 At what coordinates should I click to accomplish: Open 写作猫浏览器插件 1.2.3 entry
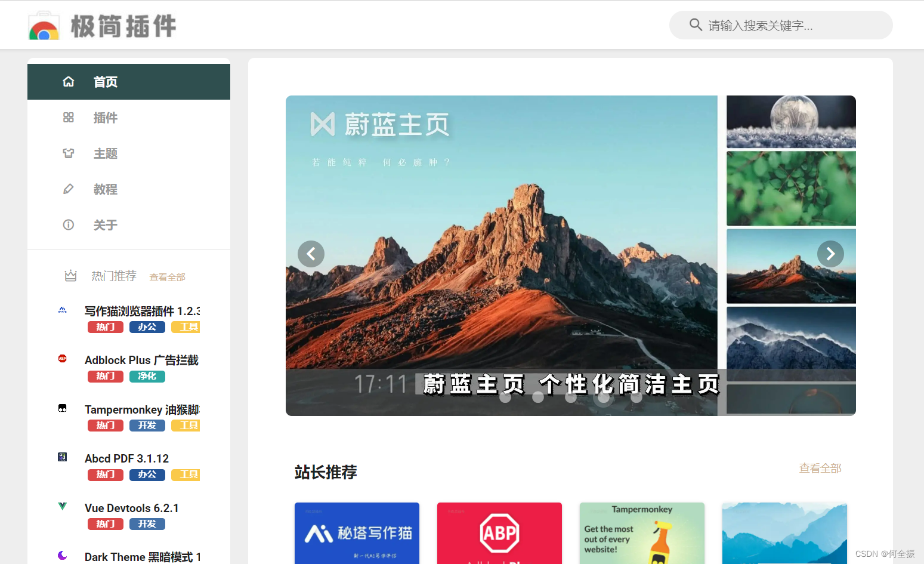pos(142,311)
